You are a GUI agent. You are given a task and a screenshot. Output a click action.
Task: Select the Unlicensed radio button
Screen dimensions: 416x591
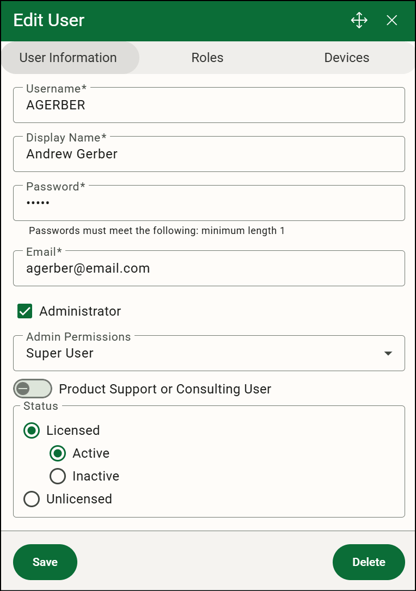coord(32,499)
